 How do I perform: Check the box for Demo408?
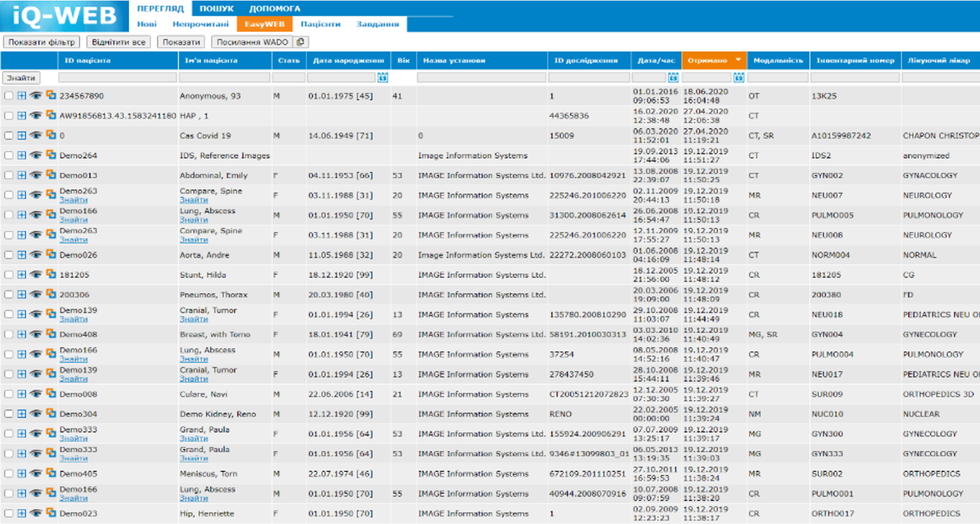pos(8,334)
